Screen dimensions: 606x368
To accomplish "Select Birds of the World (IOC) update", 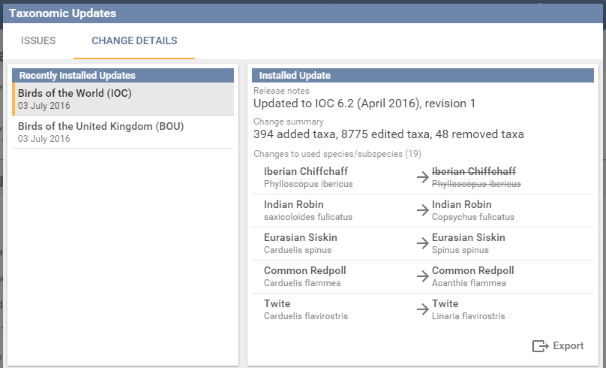I will pos(123,99).
